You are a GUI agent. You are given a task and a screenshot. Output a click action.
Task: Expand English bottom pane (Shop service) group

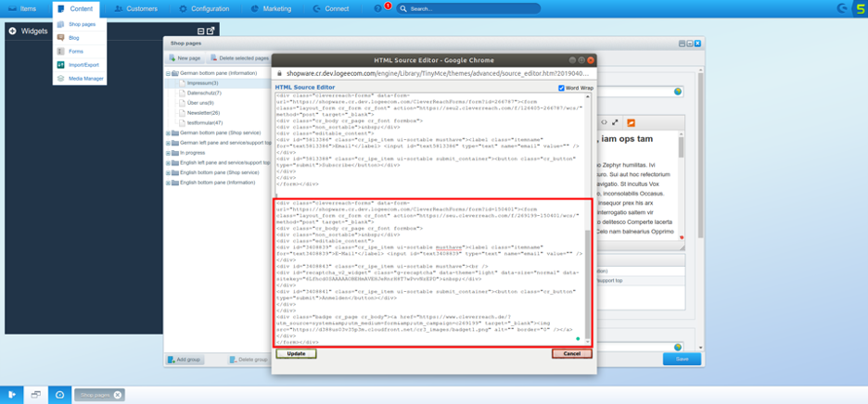tap(170, 172)
